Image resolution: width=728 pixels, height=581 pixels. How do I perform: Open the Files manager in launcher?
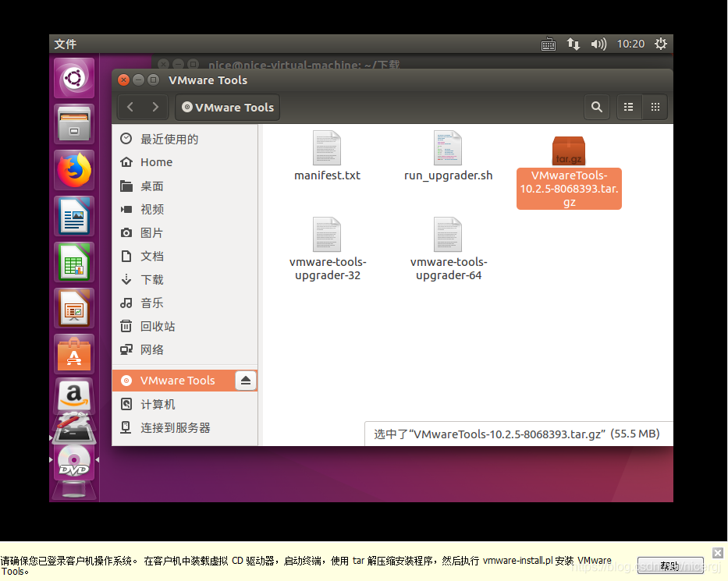pos(74,124)
